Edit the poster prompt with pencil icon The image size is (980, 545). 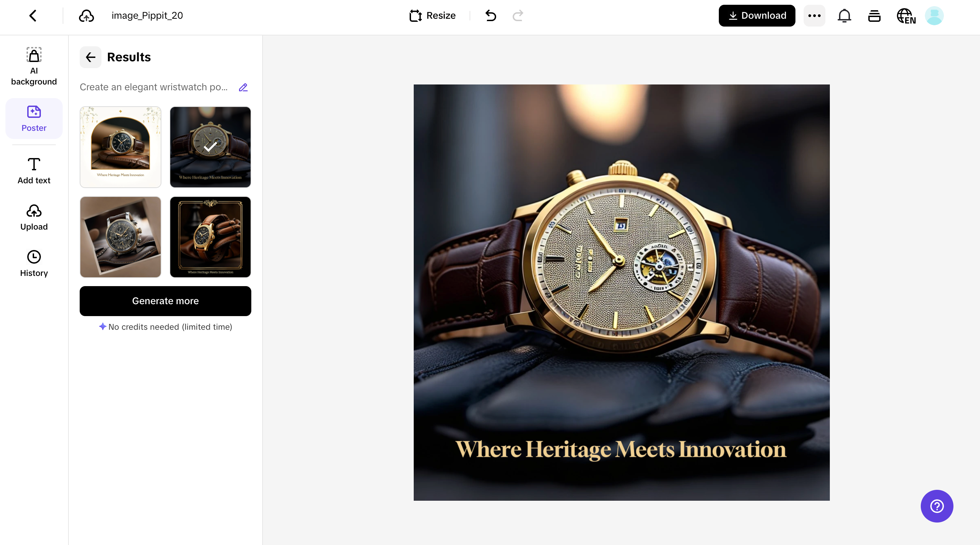[x=243, y=87]
